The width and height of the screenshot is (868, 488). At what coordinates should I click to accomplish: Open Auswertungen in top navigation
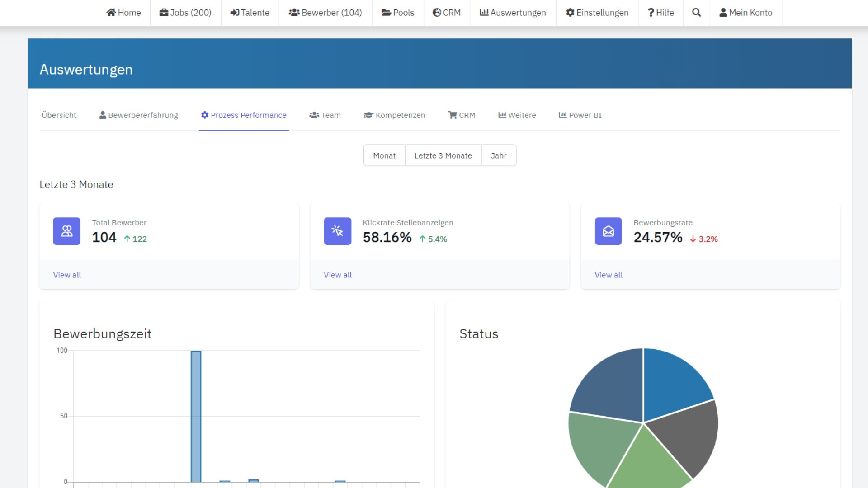tap(513, 13)
